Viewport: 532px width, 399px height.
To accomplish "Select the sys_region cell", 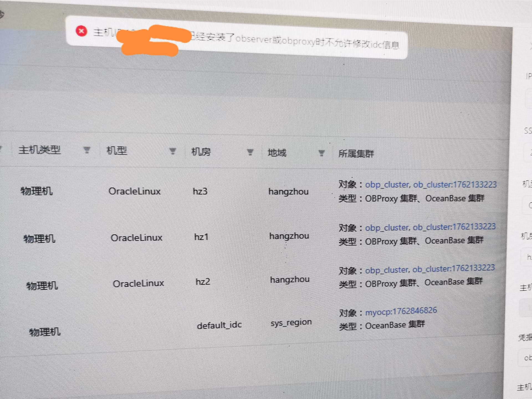I will 291,323.
